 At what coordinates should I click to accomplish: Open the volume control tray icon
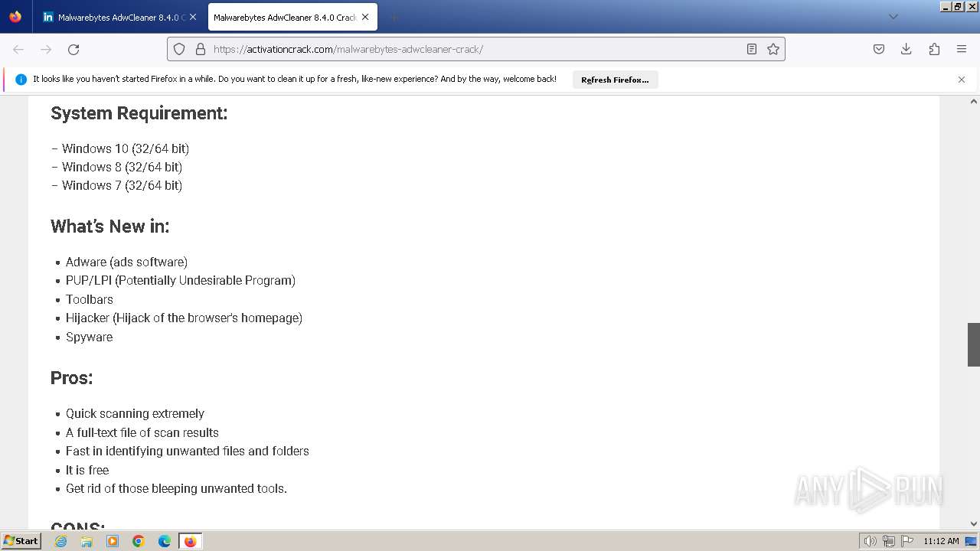870,541
